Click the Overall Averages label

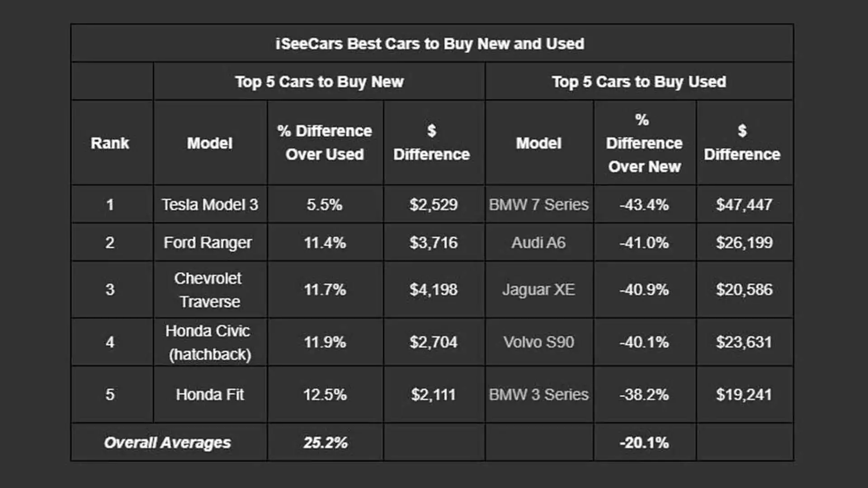click(x=168, y=443)
